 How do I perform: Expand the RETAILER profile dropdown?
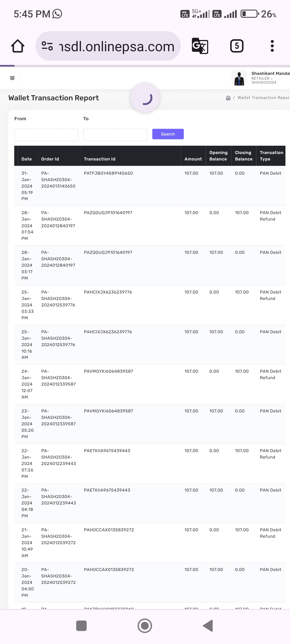coord(262,78)
